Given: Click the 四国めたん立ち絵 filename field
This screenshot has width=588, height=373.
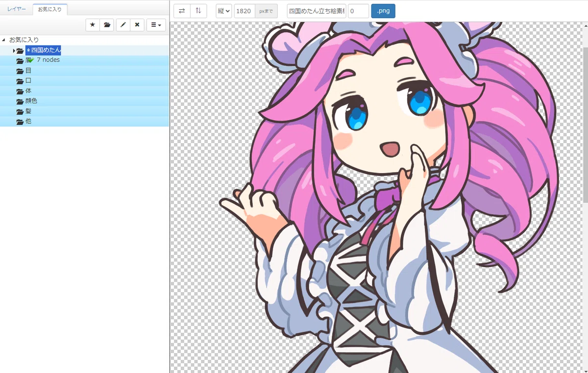Looking at the screenshot, I should tap(317, 11).
